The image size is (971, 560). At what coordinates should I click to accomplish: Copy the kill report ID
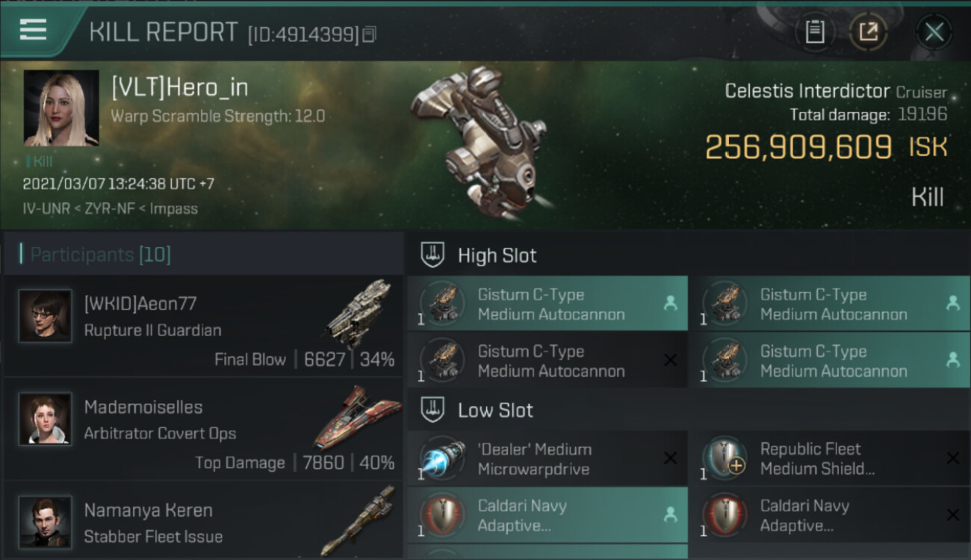tap(370, 34)
